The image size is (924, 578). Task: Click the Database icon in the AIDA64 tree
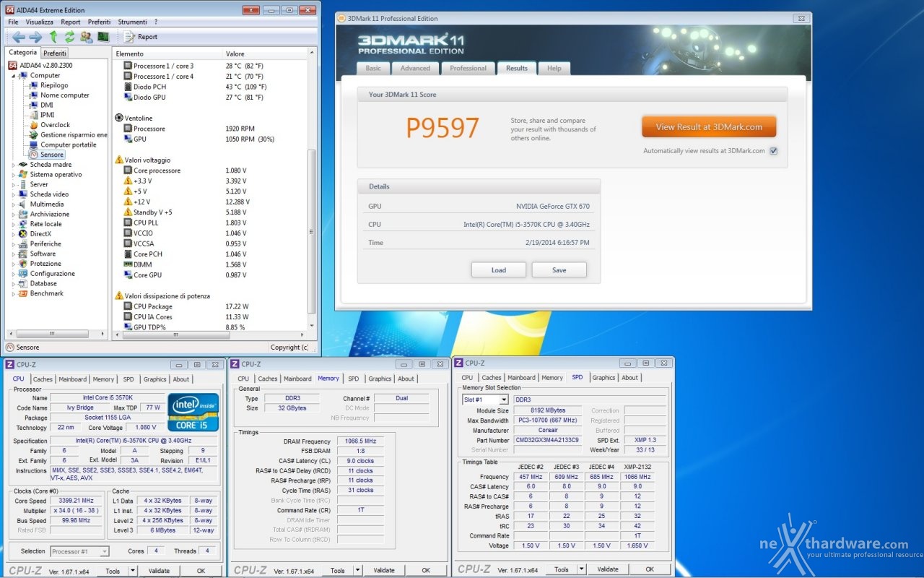[x=24, y=283]
